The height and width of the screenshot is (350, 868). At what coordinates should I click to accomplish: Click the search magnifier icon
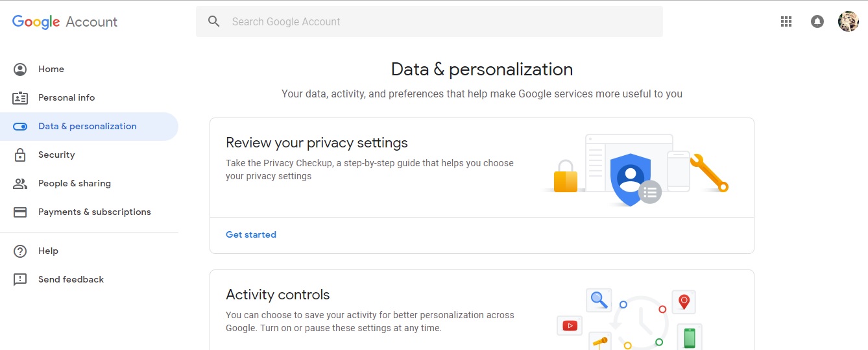pyautogui.click(x=214, y=21)
